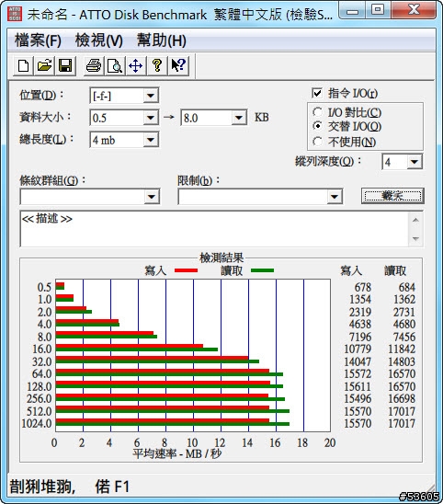Click the red 寫入 legend swatch

pos(186,270)
